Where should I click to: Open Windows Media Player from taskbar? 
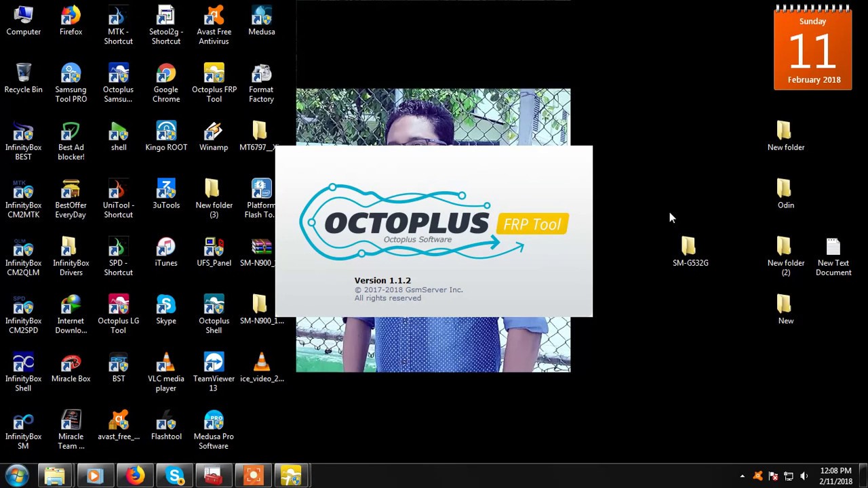pos(94,476)
